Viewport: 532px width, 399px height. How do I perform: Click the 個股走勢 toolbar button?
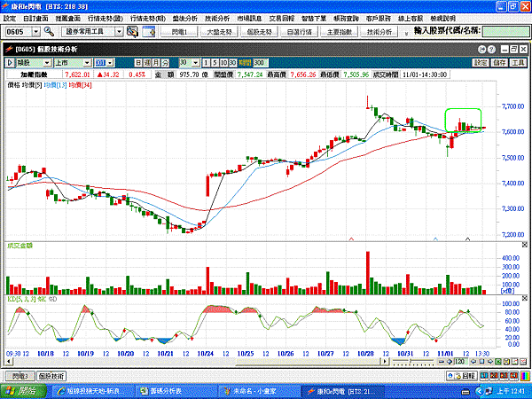259,32
